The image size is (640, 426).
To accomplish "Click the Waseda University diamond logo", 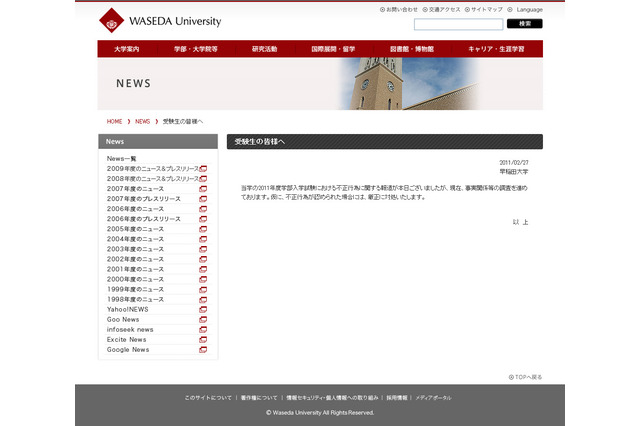I will pyautogui.click(x=111, y=20).
